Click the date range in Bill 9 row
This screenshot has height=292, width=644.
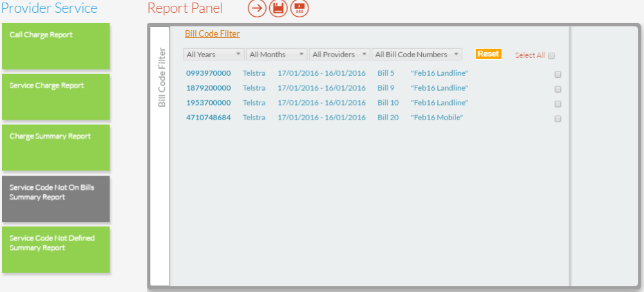pos(321,88)
